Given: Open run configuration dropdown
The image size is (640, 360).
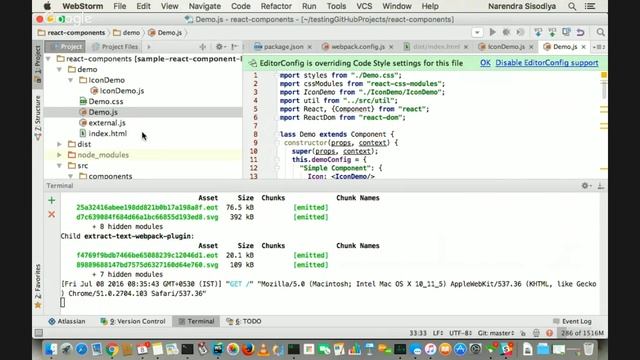Looking at the screenshot, I should click(x=477, y=32).
